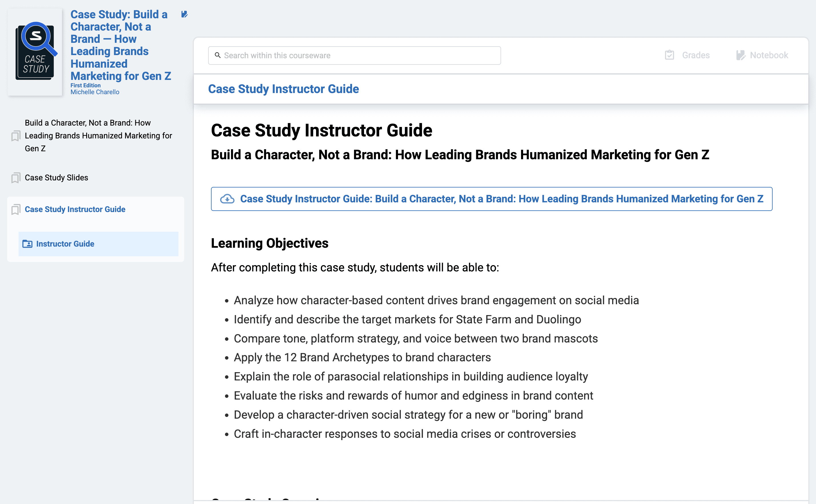The image size is (816, 504).
Task: Collapse the Case Study Instructor Guide section
Action: (75, 209)
